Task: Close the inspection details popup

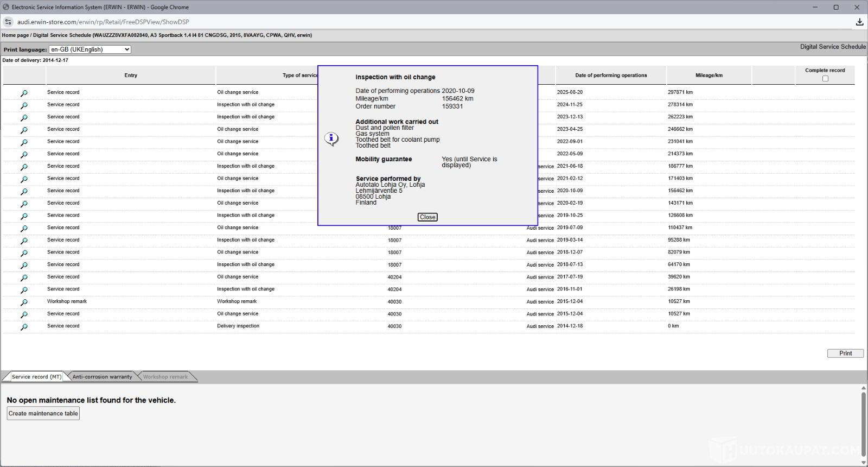Action: 427,217
